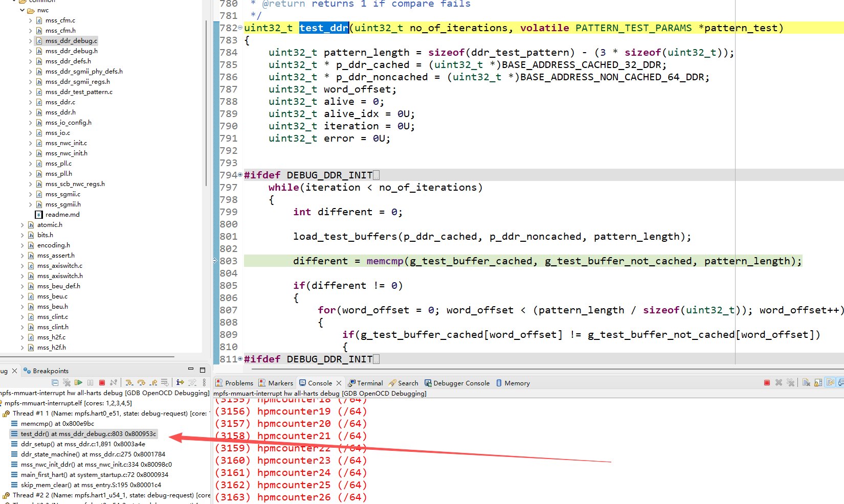Toggle Show Console When Standard Out Changes
844x504 pixels.
(841, 382)
